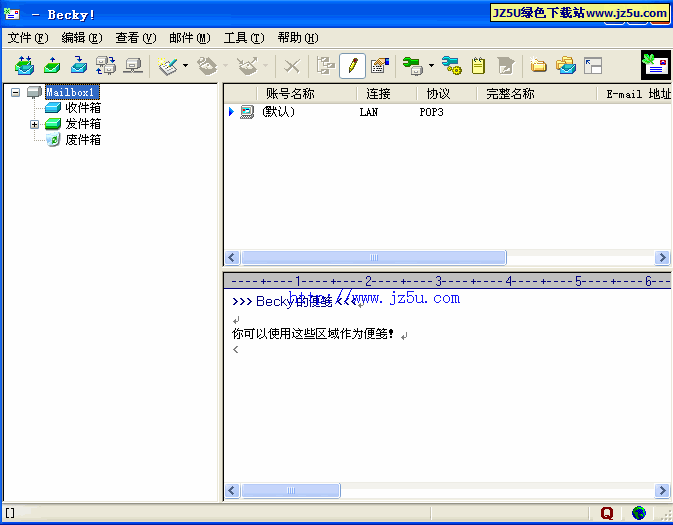The width and height of the screenshot is (673, 525).
Task: Open the address book icon
Action: coord(380,66)
